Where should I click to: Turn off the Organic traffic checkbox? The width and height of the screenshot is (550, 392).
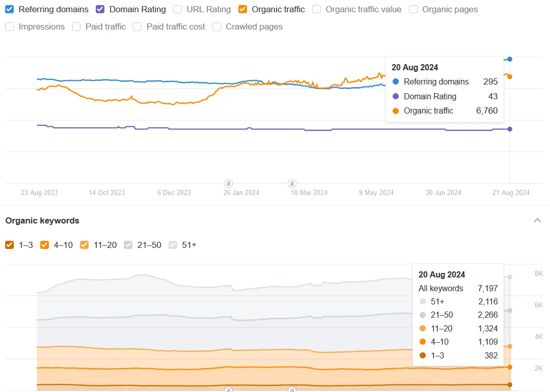point(243,9)
